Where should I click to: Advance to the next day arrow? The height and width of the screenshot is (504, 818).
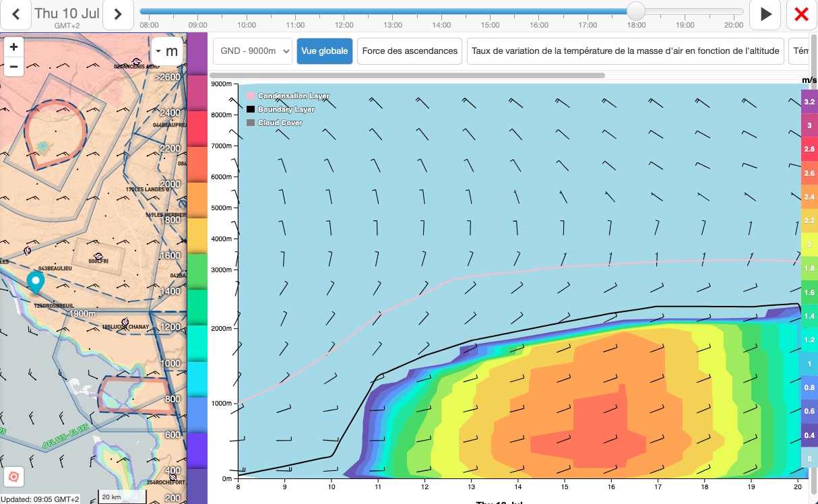coord(118,14)
